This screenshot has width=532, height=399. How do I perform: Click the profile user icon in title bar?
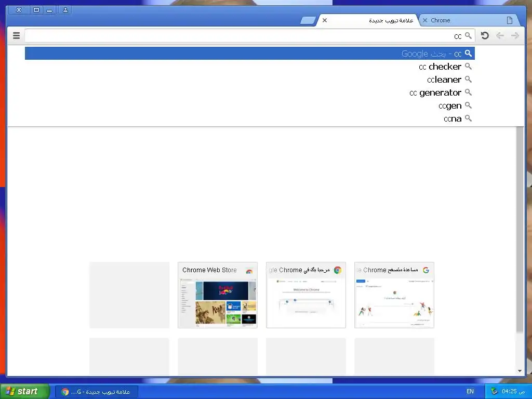pos(65,10)
